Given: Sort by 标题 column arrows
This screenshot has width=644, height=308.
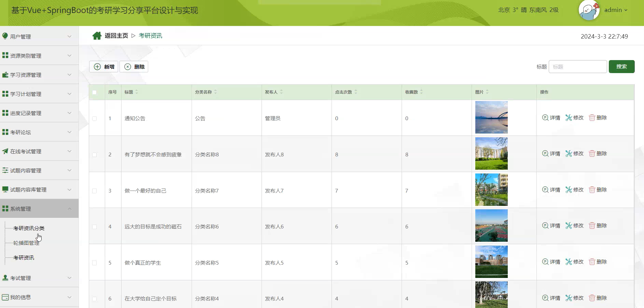Looking at the screenshot, I should pos(137,92).
